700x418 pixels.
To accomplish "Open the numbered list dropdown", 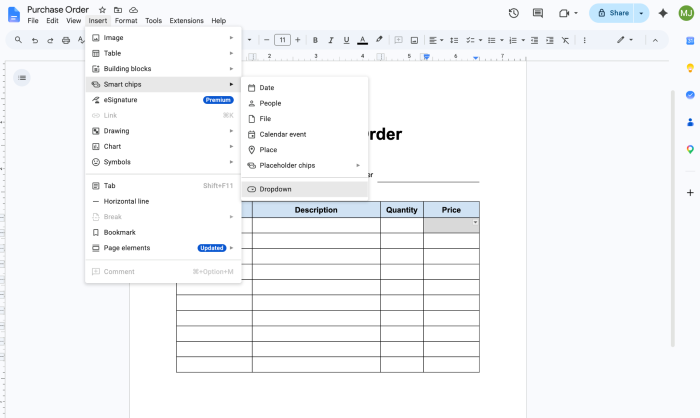I will [x=517, y=40].
